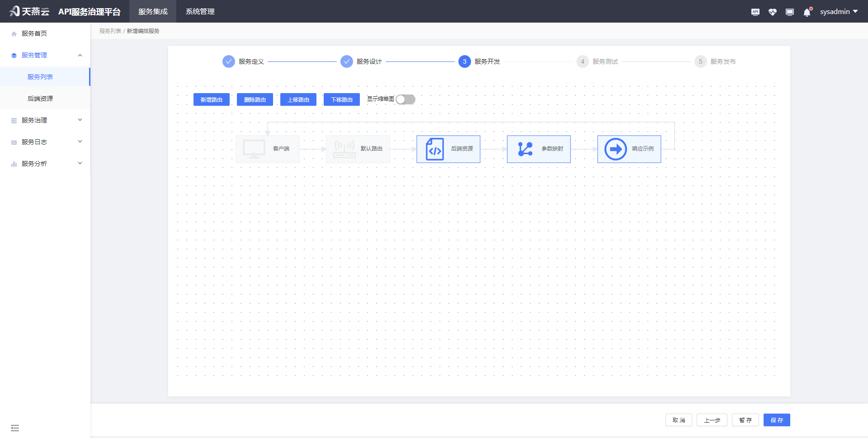Click the 新增路由 button
The height and width of the screenshot is (438, 868).
point(211,99)
